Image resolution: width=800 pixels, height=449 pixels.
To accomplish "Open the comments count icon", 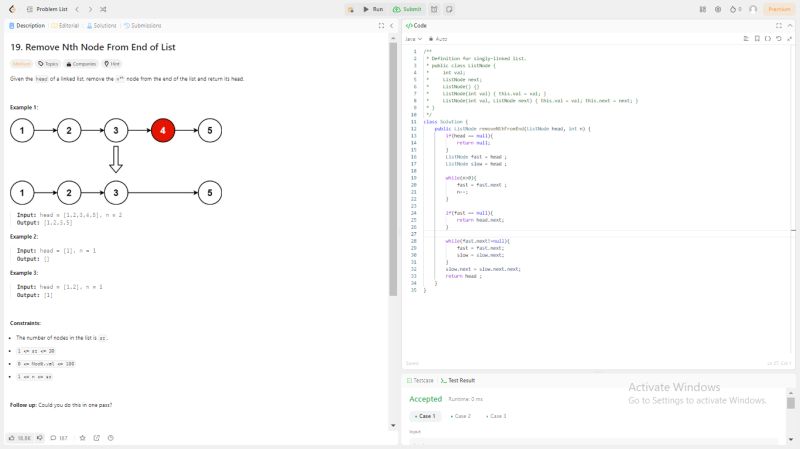I will tap(59, 438).
